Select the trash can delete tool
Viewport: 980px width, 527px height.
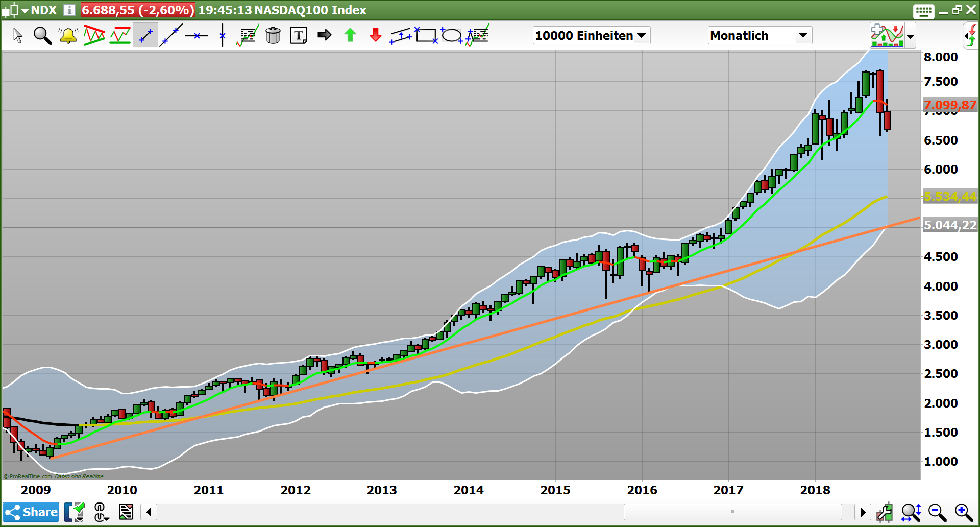pos(273,36)
